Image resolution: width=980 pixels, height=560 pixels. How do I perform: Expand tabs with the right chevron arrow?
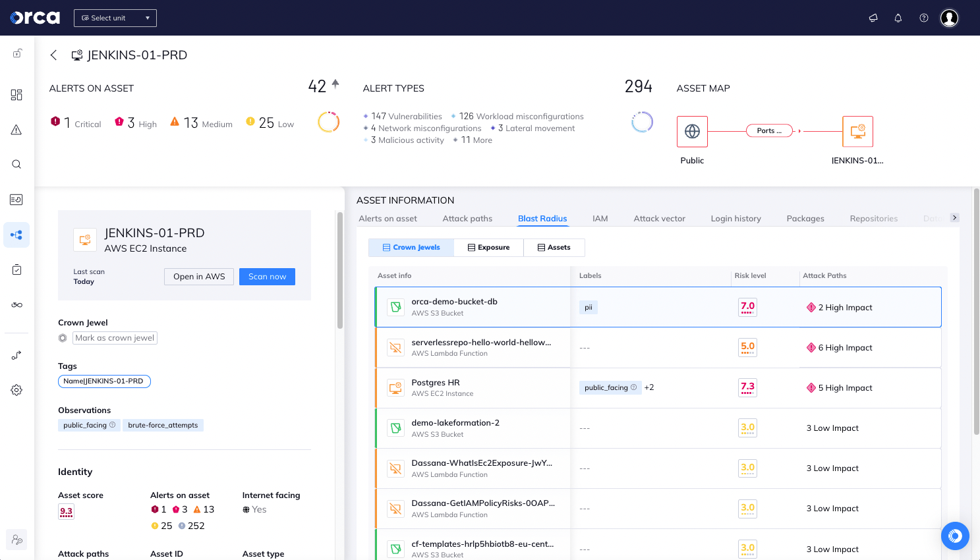[x=954, y=218]
